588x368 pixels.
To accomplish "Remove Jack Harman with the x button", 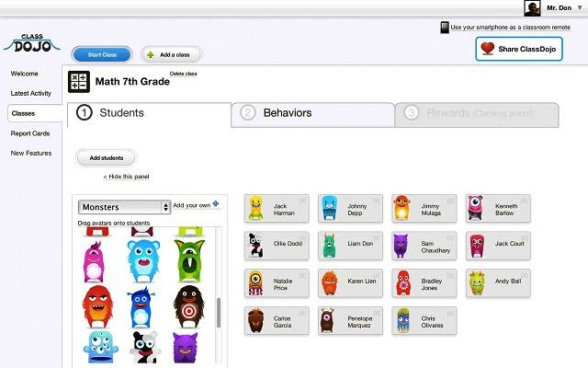I will coord(302,201).
